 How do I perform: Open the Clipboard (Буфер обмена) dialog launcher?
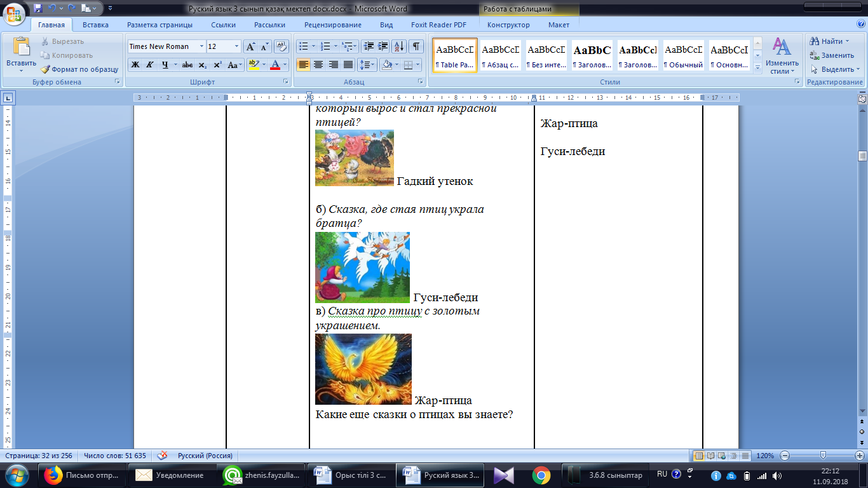[117, 82]
